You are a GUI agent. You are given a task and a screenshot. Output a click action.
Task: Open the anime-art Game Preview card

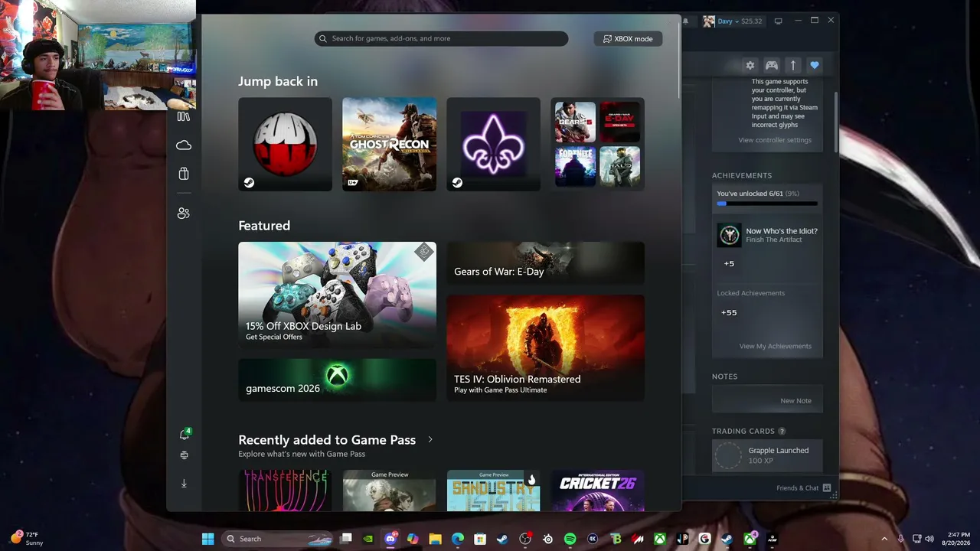click(x=389, y=491)
